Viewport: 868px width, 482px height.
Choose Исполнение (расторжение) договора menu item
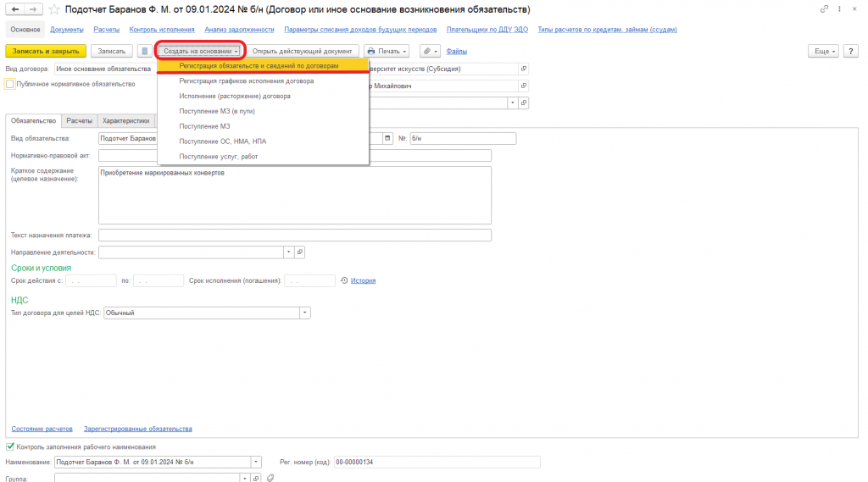tap(263, 96)
